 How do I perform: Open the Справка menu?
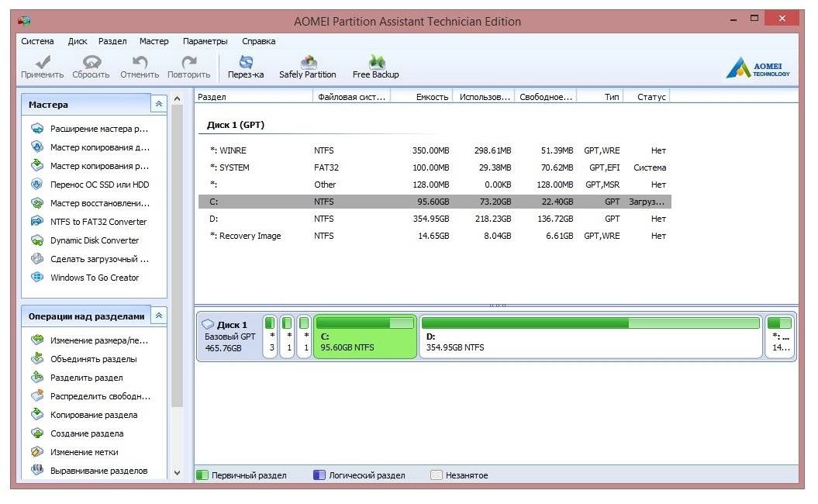click(x=259, y=41)
